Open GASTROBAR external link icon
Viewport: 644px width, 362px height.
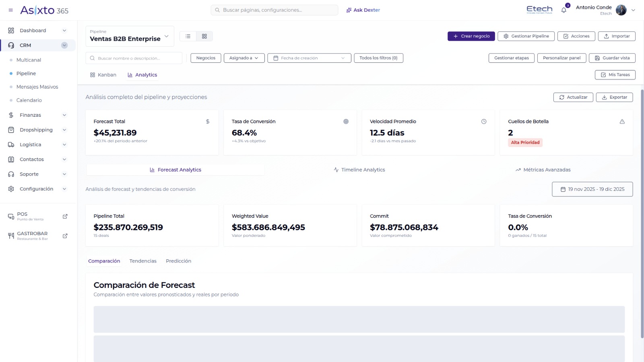pyautogui.click(x=65, y=236)
